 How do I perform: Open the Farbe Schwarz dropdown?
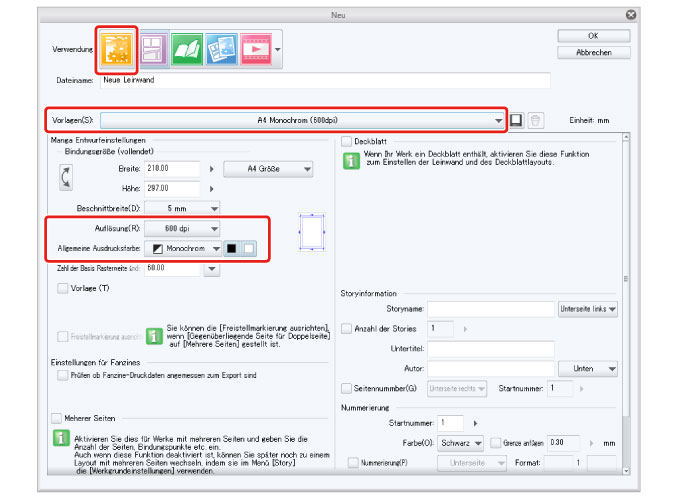pyautogui.click(x=461, y=443)
